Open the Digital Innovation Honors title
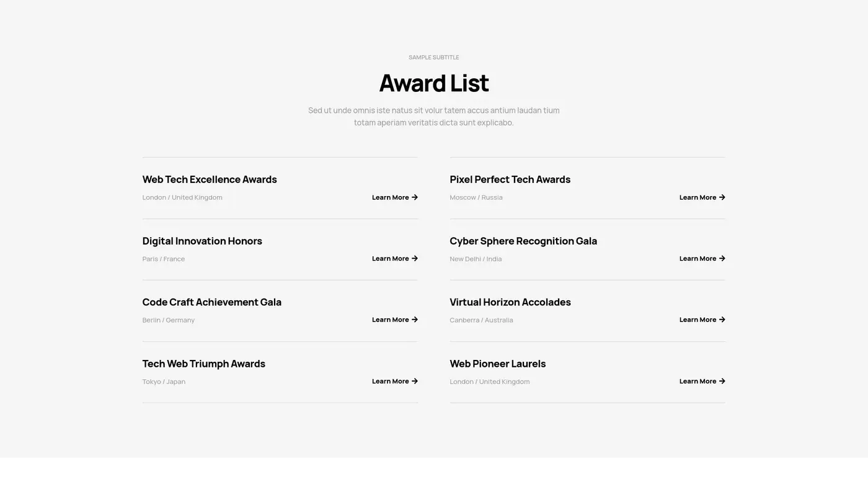 pyautogui.click(x=202, y=241)
